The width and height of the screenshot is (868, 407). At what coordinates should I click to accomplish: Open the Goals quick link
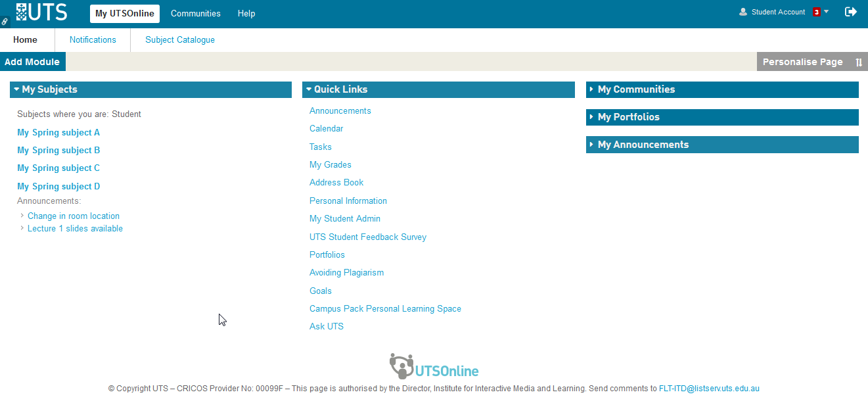pos(321,291)
